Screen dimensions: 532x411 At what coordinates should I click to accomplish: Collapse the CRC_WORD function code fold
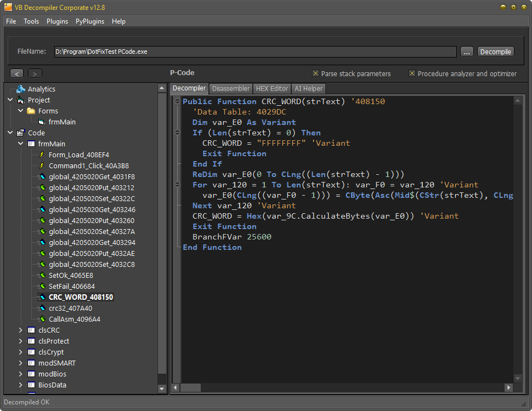[177, 101]
